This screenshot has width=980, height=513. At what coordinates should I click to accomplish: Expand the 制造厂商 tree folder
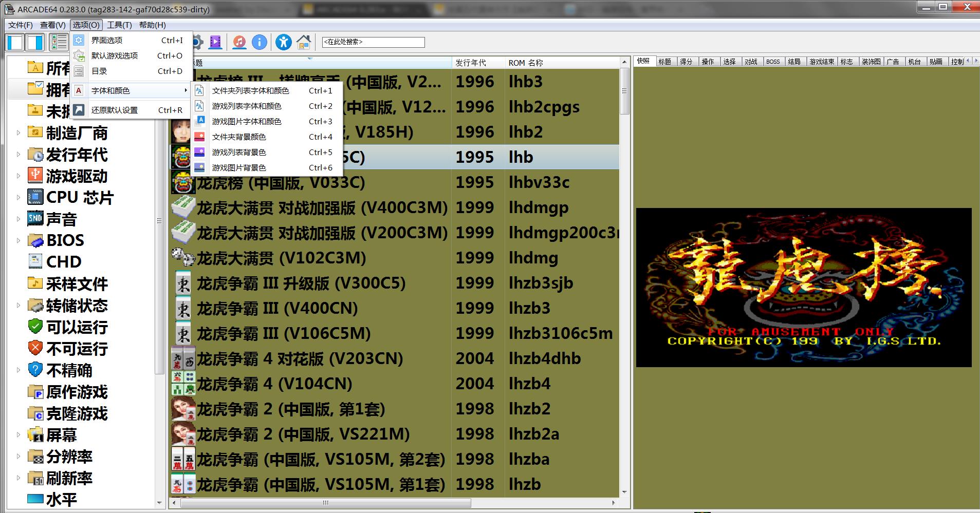(19, 133)
